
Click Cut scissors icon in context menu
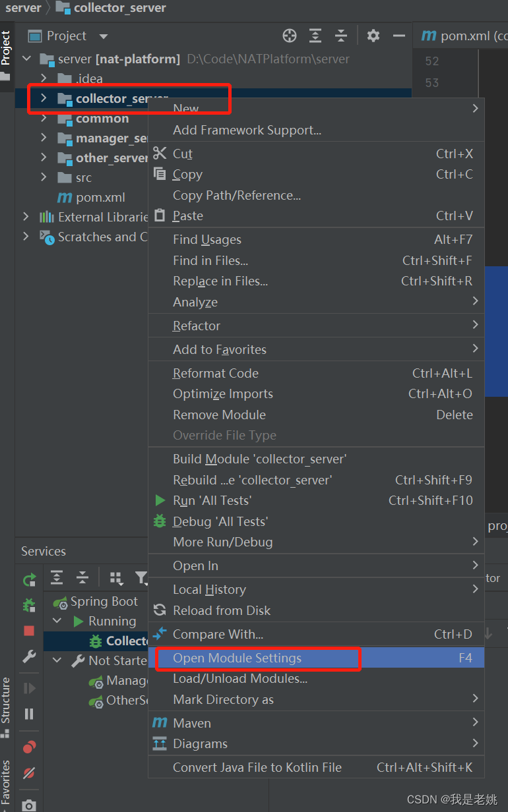[160, 153]
